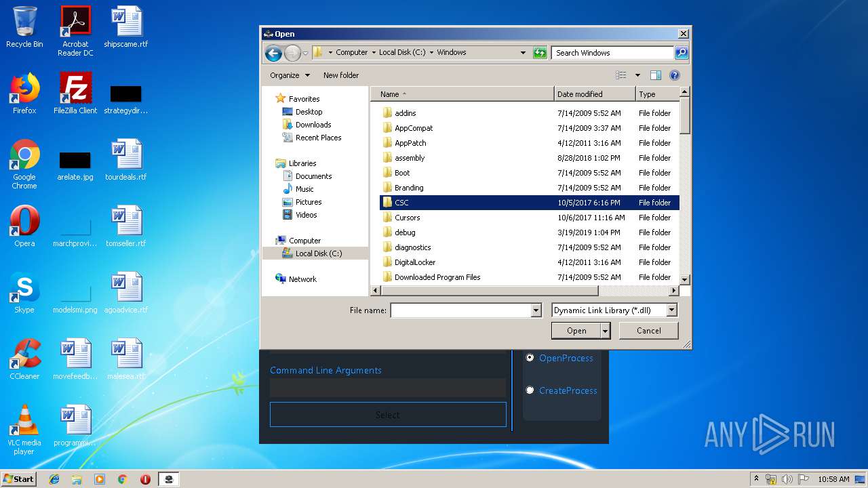Select Music library in sidebar
The image size is (868, 488).
pyautogui.click(x=304, y=189)
